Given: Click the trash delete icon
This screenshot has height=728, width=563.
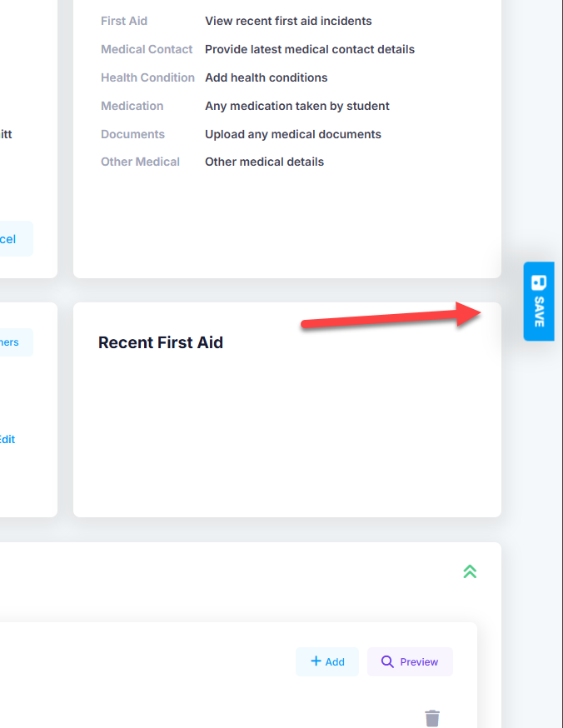Looking at the screenshot, I should point(431,718).
